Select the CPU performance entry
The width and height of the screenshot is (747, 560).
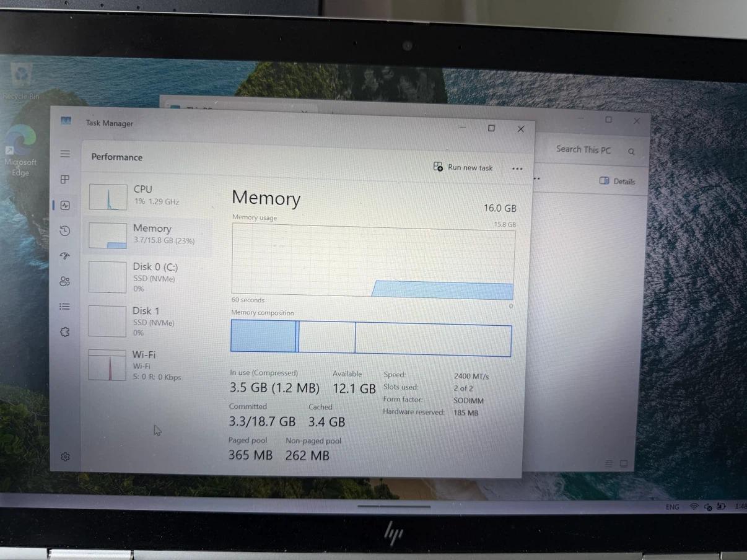(149, 196)
